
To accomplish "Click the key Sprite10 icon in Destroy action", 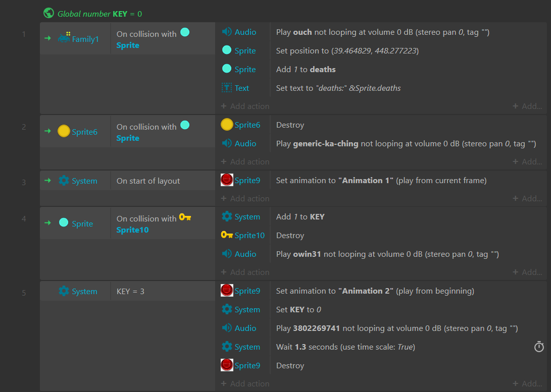I will (x=227, y=235).
